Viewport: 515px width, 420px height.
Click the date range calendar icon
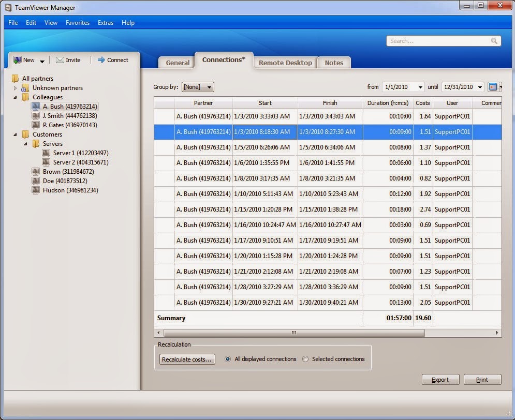point(493,86)
